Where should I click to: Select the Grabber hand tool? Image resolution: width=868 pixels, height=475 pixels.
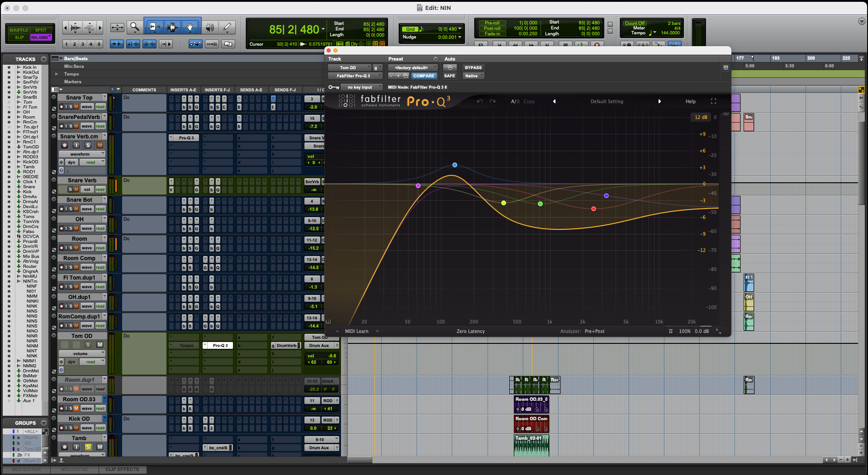tap(190, 28)
